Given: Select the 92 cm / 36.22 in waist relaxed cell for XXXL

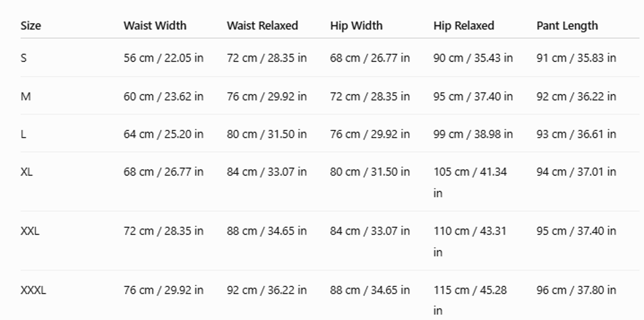Looking at the screenshot, I should coord(267,290).
